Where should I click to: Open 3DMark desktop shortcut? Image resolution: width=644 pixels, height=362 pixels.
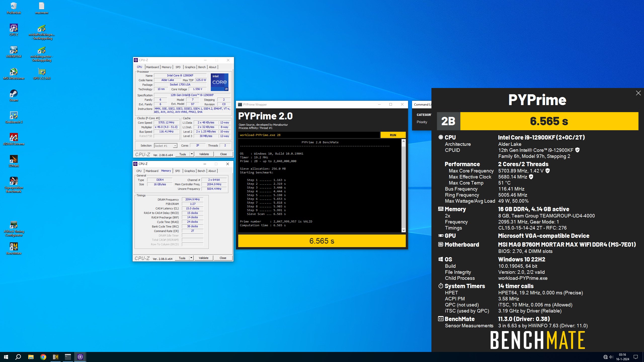pyautogui.click(x=14, y=161)
